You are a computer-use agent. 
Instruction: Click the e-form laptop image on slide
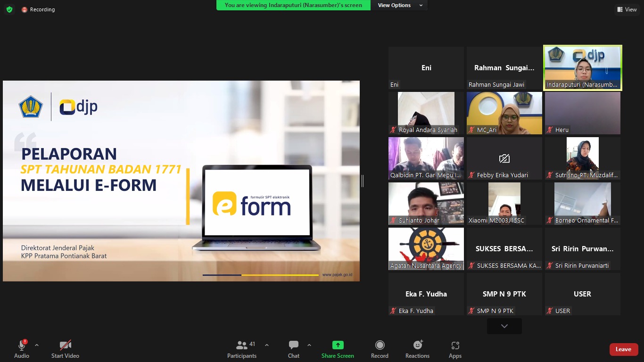(x=256, y=208)
